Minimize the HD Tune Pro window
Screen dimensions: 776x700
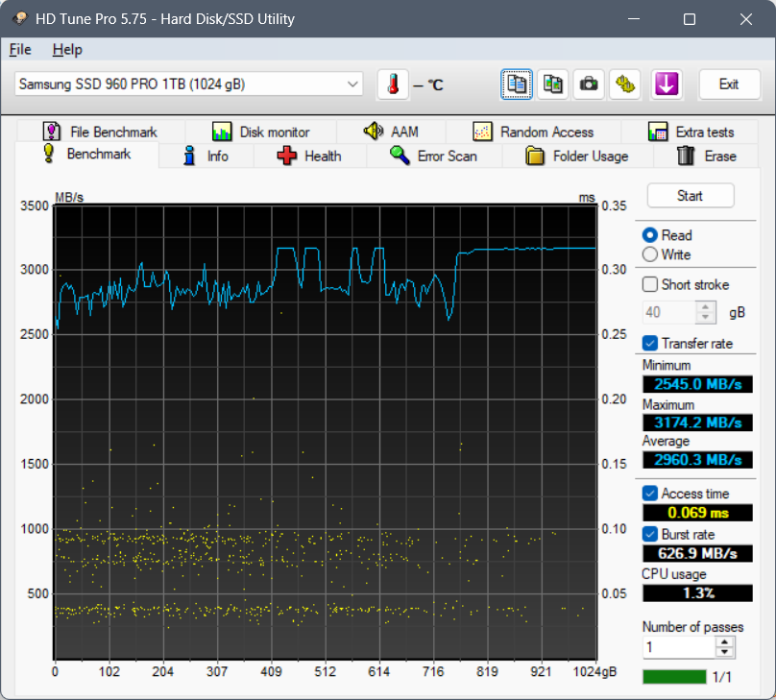tap(634, 19)
